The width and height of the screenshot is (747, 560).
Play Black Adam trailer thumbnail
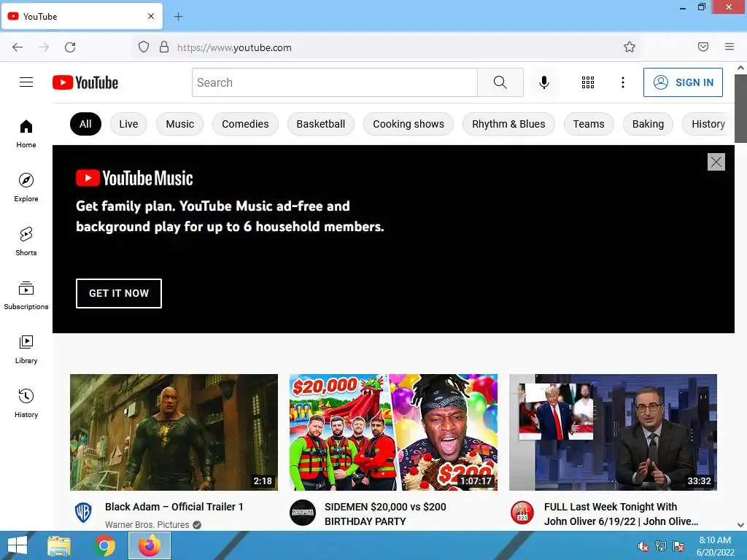coord(174,432)
